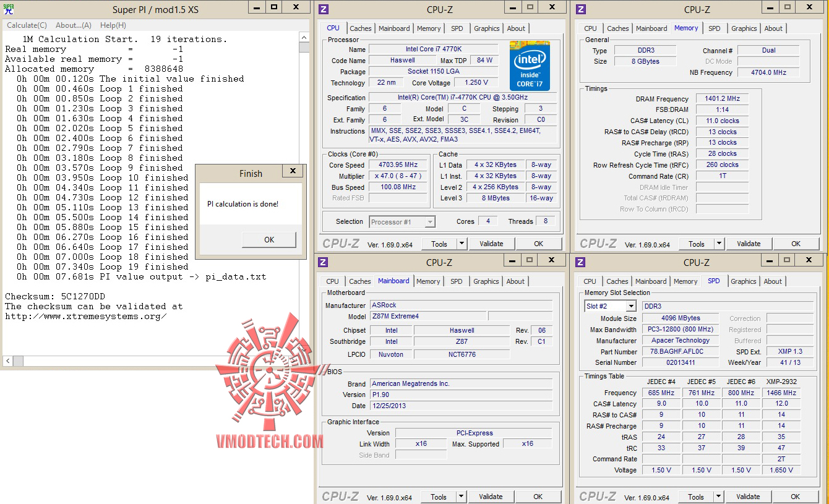Click the Super PI horizontal scrollbar right arrow
The image size is (829, 504).
(x=294, y=361)
